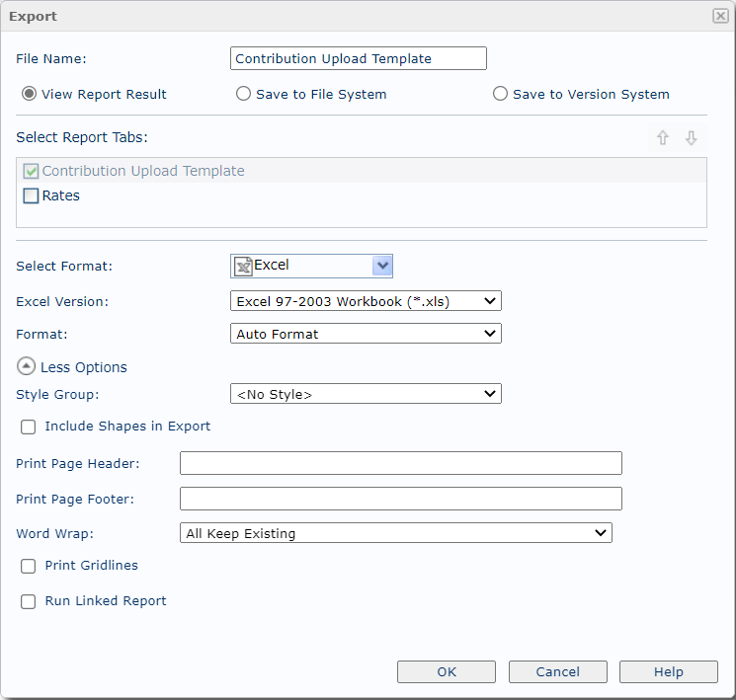
Task: Choose Save to Version System option
Action: point(500,94)
